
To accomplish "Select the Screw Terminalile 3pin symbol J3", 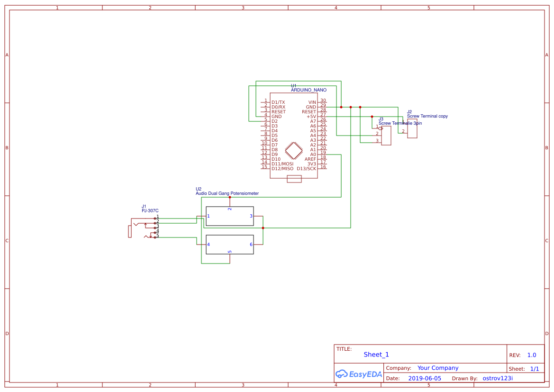I will (386, 135).
